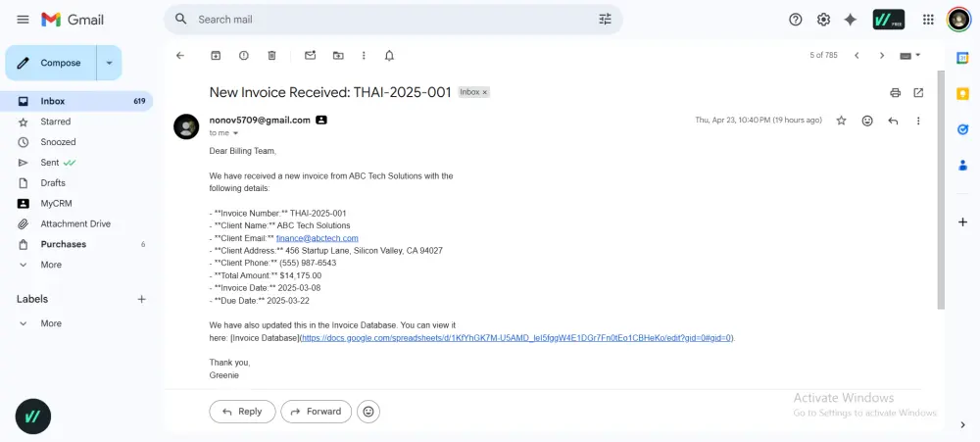This screenshot has height=442, width=980.
Task: Click the bell notification icon in toolbar
Action: tap(389, 56)
